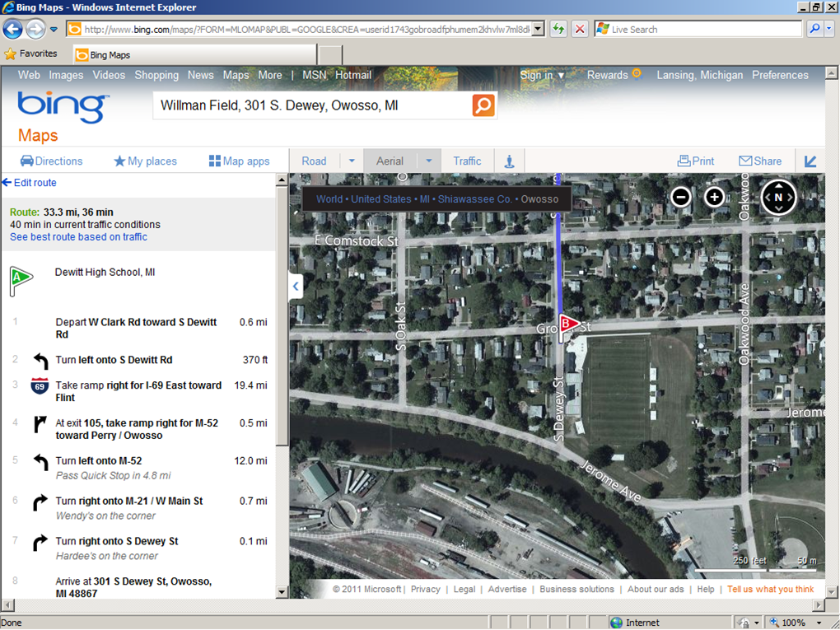Click the Bing Maps search text field
Viewport: 840px width, 630px height.
pyautogui.click(x=312, y=105)
